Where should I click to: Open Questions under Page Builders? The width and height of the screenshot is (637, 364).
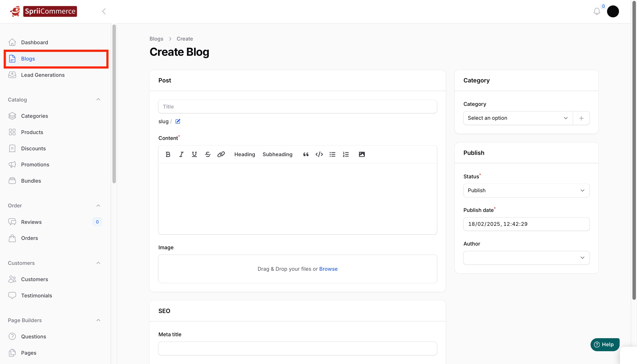tap(56, 336)
